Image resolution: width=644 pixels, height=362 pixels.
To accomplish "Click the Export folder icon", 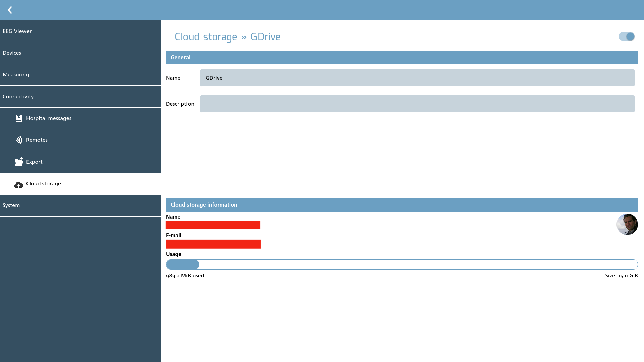I will pos(19,162).
